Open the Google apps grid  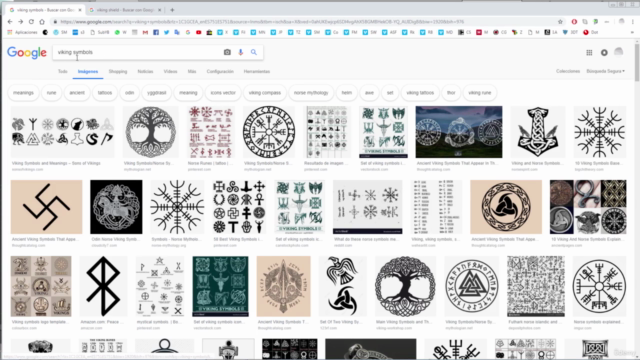(x=589, y=52)
